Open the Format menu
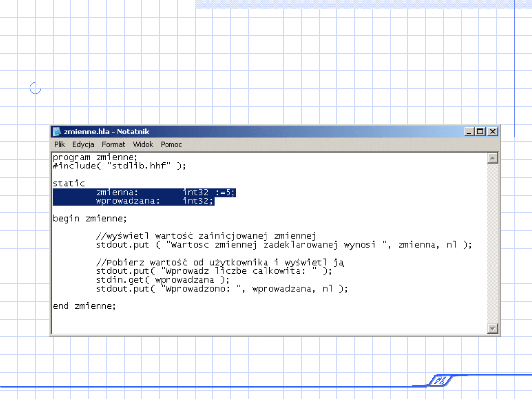 113,144
